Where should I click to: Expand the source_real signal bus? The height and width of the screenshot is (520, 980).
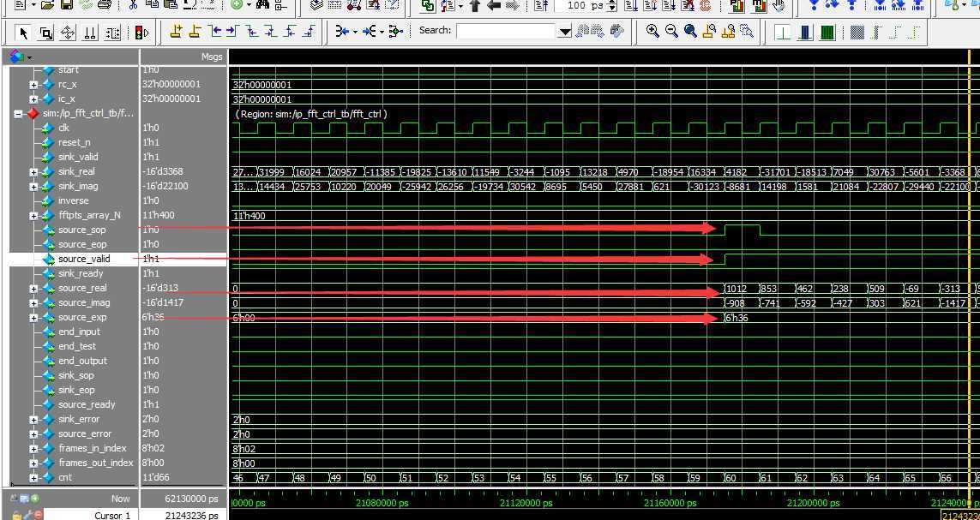point(33,289)
